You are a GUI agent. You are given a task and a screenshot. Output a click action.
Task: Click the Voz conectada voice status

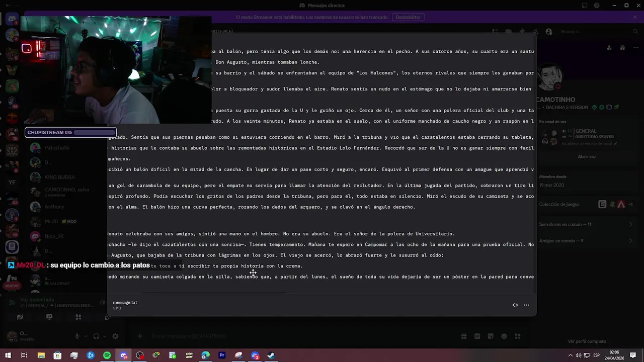(37, 300)
